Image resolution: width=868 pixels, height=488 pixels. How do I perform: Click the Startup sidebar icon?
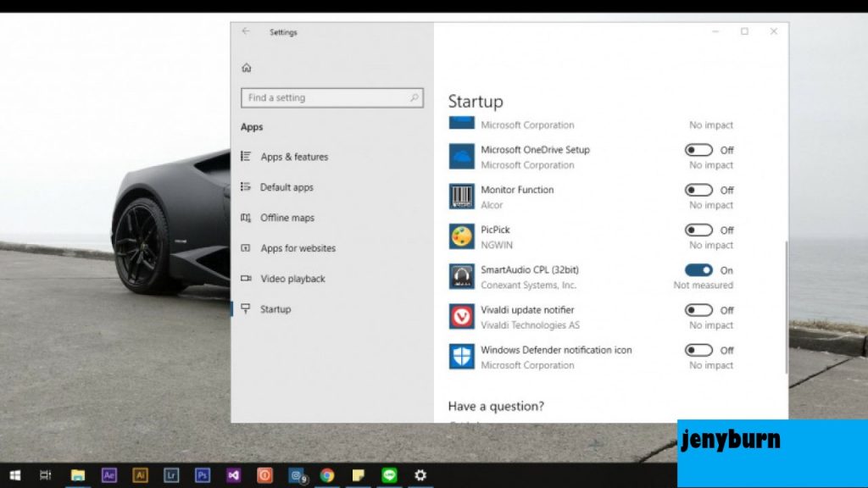click(x=246, y=308)
